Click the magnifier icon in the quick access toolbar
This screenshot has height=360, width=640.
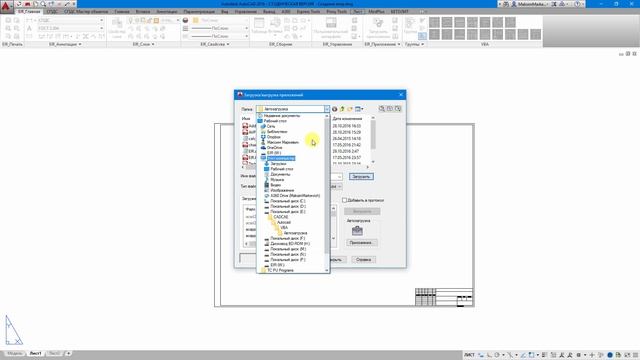43,4
